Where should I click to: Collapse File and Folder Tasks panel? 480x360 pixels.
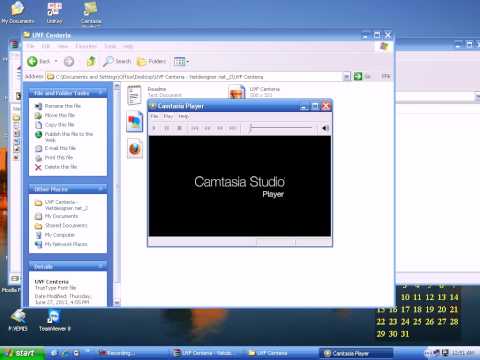(101, 93)
